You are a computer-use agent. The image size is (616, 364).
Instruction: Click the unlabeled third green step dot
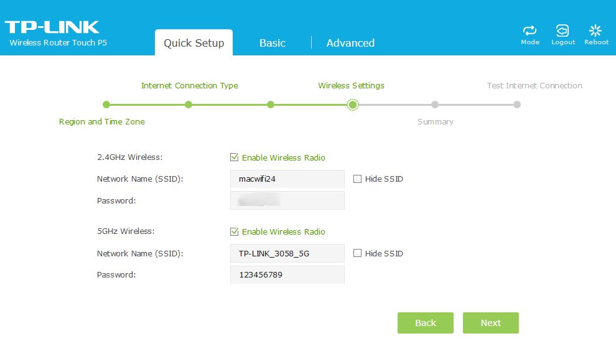click(271, 105)
